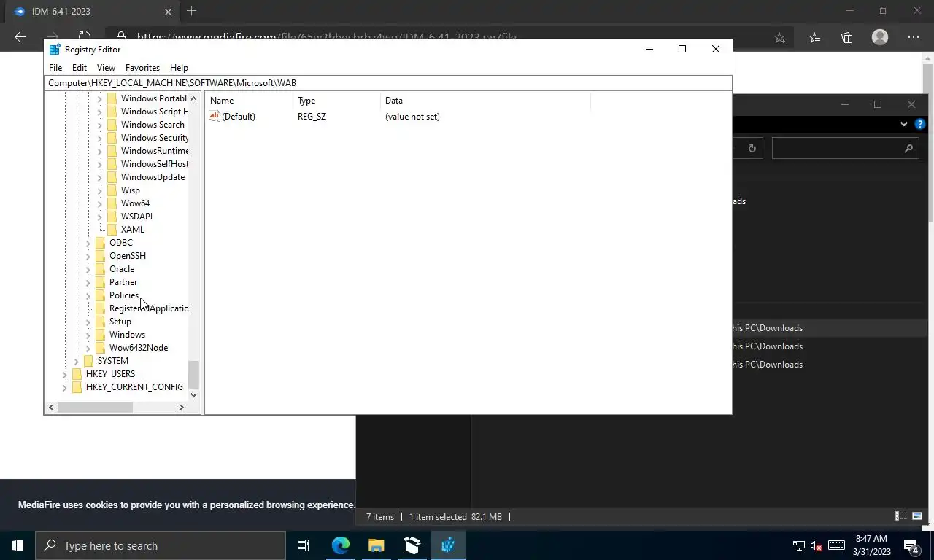Select the Windows Security folder icon
The image size is (934, 560).
click(x=112, y=138)
